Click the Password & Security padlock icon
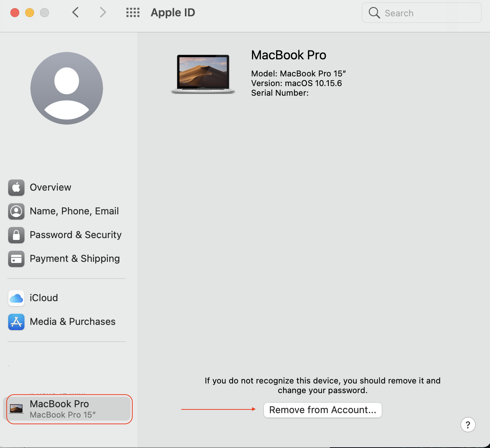 (16, 235)
